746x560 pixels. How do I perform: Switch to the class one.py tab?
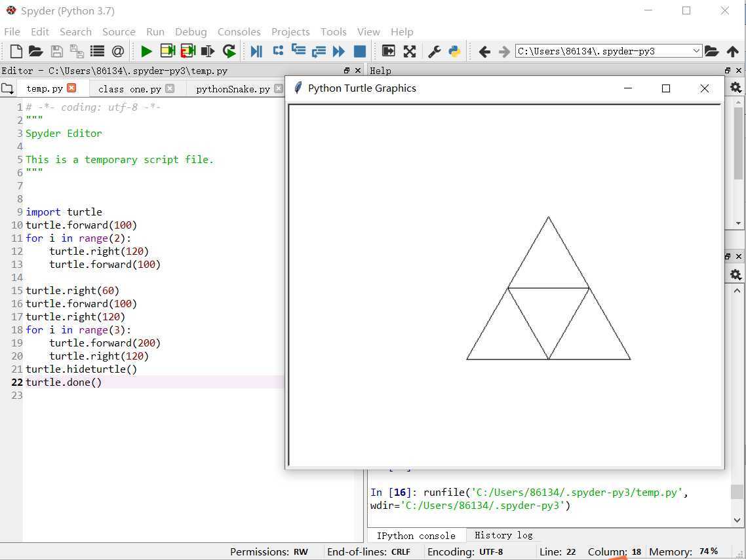tap(129, 89)
